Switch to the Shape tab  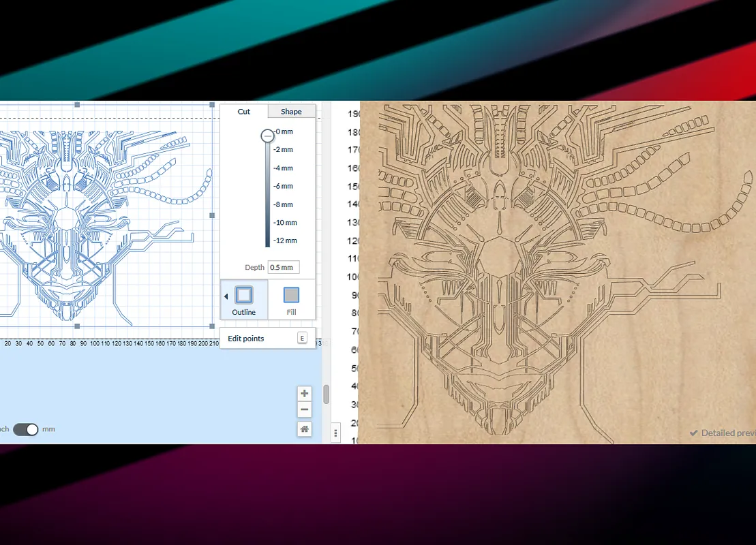[x=291, y=112]
